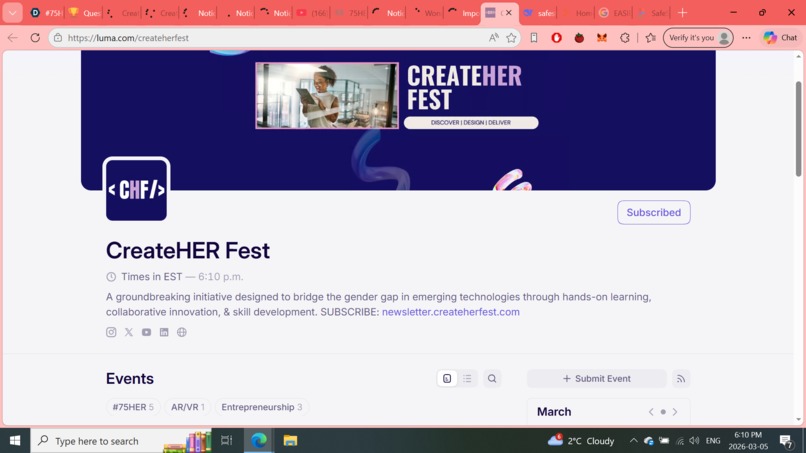This screenshot has height=453, width=806.
Task: Close the current Luma tab
Action: tap(509, 13)
